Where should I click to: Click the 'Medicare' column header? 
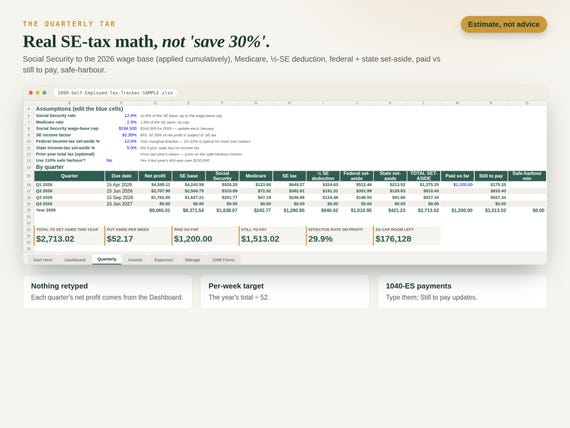pos(256,176)
